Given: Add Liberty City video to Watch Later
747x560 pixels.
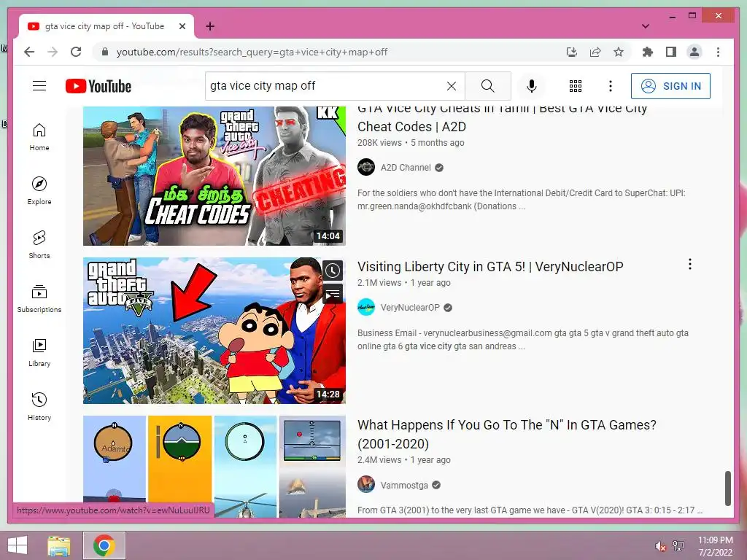Looking at the screenshot, I should coord(333,271).
